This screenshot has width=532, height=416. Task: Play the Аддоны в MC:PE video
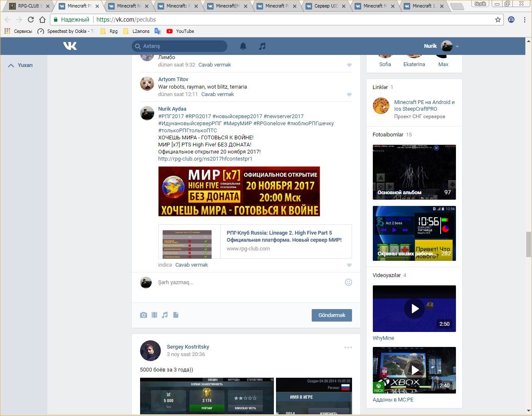pyautogui.click(x=414, y=370)
